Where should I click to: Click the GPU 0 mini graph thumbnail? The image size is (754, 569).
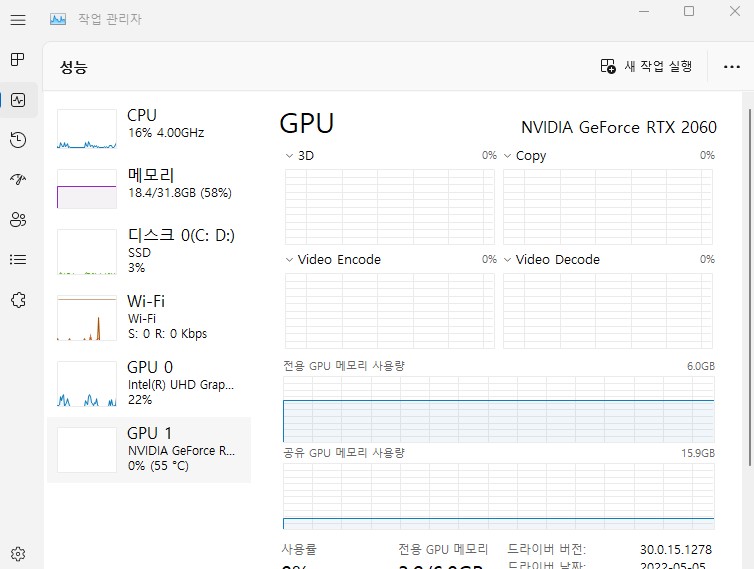click(87, 384)
